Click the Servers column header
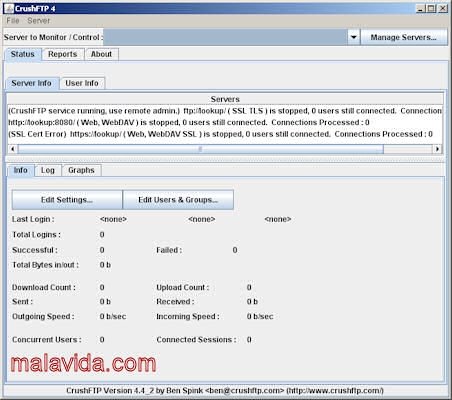452x400 pixels. point(225,99)
